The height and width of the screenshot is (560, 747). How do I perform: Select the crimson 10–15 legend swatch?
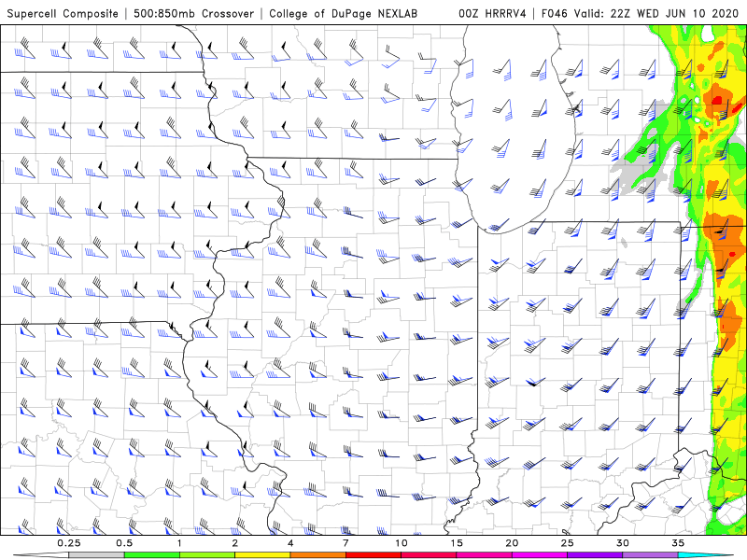pos(429,555)
